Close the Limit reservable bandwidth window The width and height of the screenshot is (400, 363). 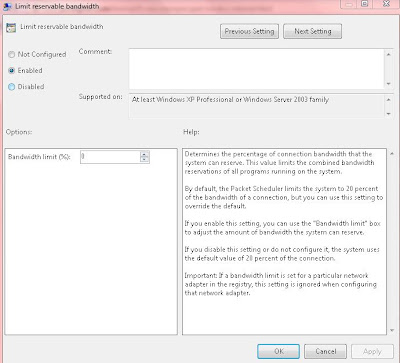click(386, 4)
